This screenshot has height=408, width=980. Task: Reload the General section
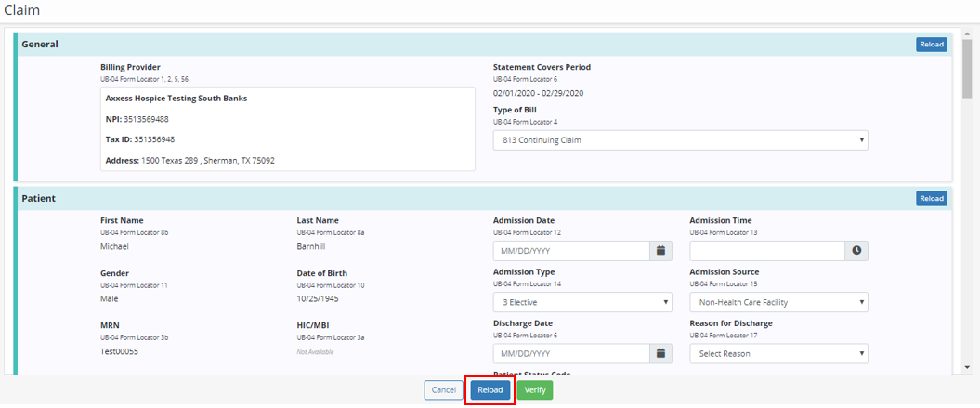(x=931, y=45)
